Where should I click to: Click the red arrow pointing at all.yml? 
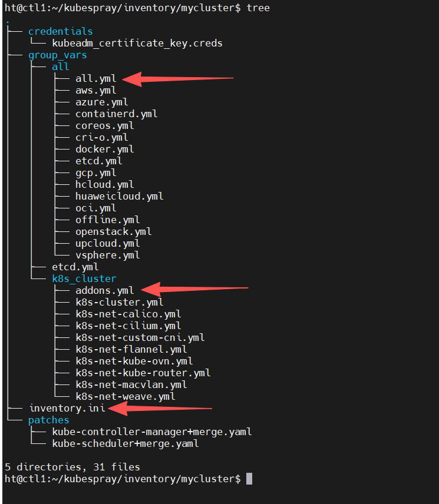click(x=178, y=79)
